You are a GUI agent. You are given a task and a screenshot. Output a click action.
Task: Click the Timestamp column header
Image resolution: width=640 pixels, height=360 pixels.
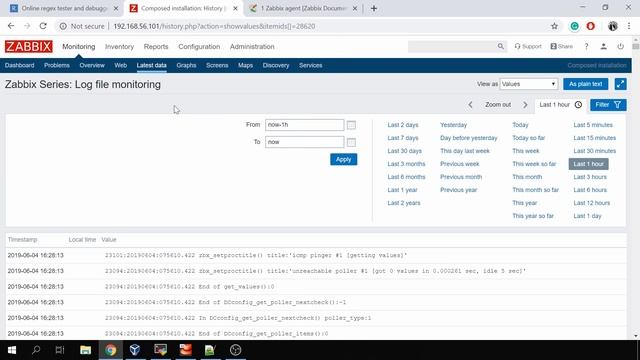[22, 240]
